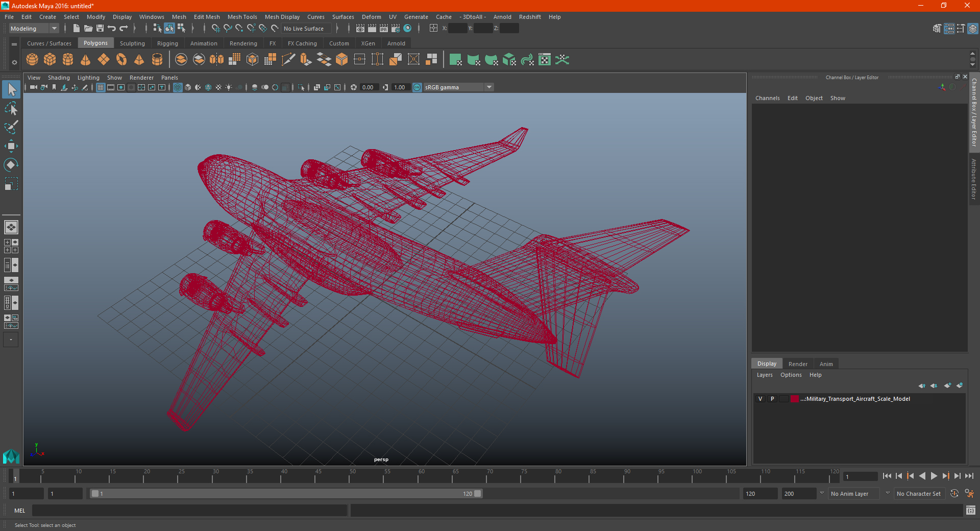Toggle the film gate button in viewport toolbar
Viewport: 980px width, 531px height.
[x=111, y=87]
